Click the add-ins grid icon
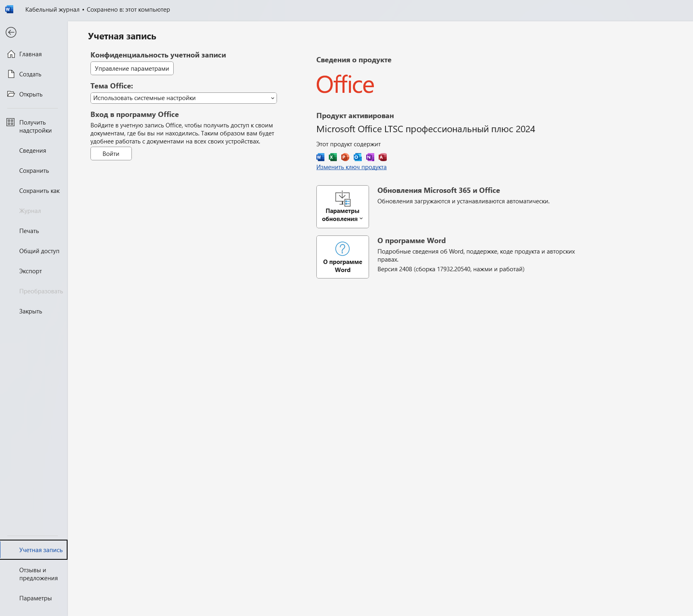The height and width of the screenshot is (616, 693). (11, 122)
